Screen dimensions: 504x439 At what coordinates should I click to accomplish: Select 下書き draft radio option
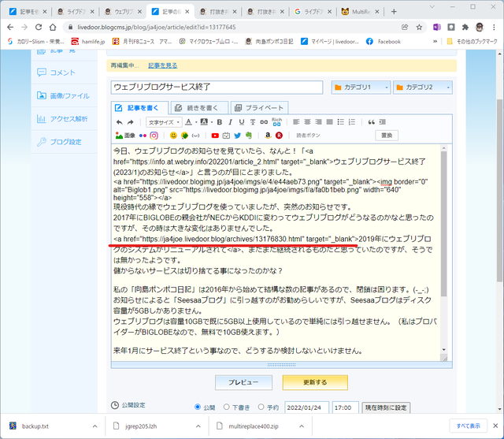pos(226,407)
